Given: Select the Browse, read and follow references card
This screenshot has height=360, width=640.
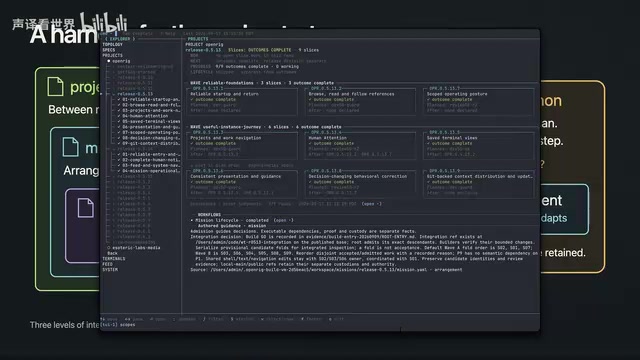Looking at the screenshot, I should 360,101.
